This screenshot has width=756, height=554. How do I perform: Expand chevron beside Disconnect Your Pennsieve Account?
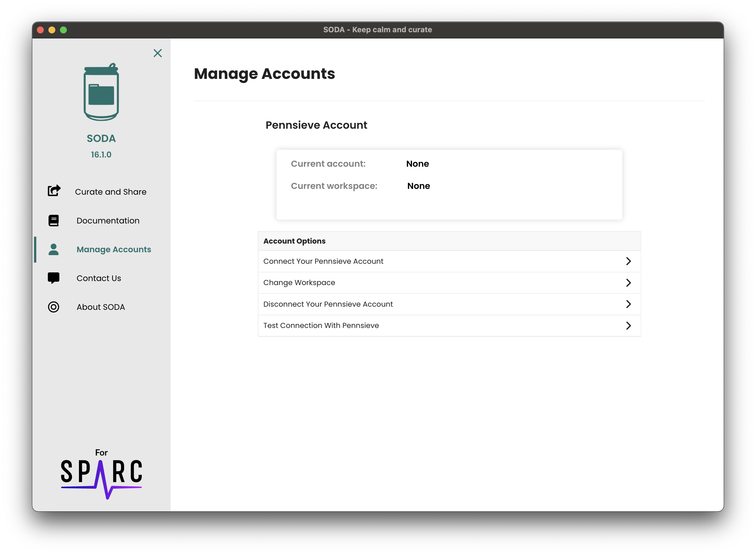tap(629, 305)
